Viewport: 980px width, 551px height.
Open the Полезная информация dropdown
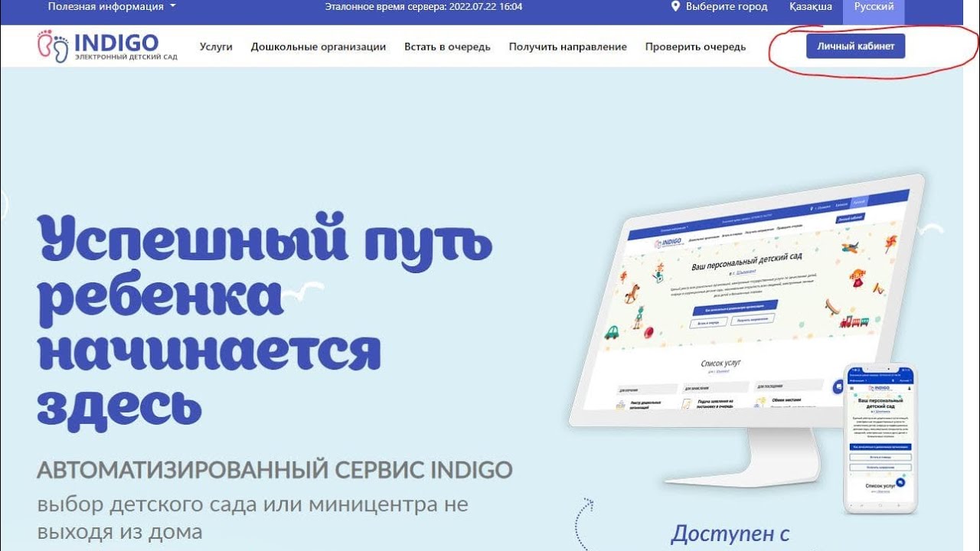(x=112, y=6)
